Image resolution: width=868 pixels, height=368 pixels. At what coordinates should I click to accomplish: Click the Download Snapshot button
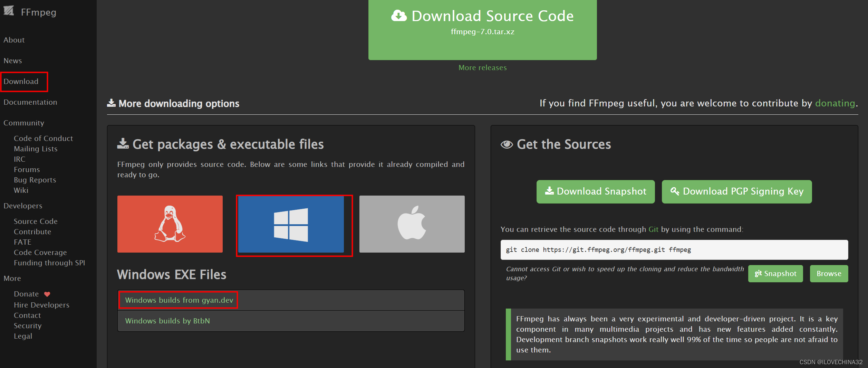pyautogui.click(x=595, y=192)
